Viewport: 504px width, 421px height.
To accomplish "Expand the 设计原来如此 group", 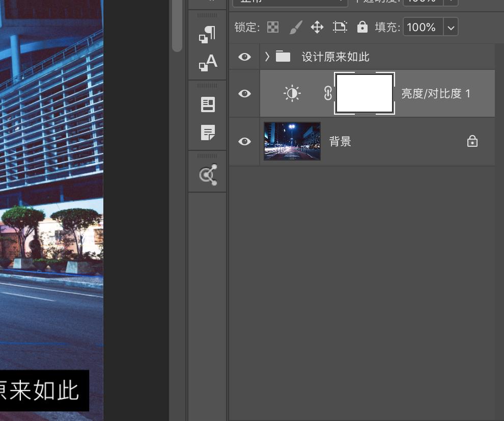I will (x=267, y=57).
